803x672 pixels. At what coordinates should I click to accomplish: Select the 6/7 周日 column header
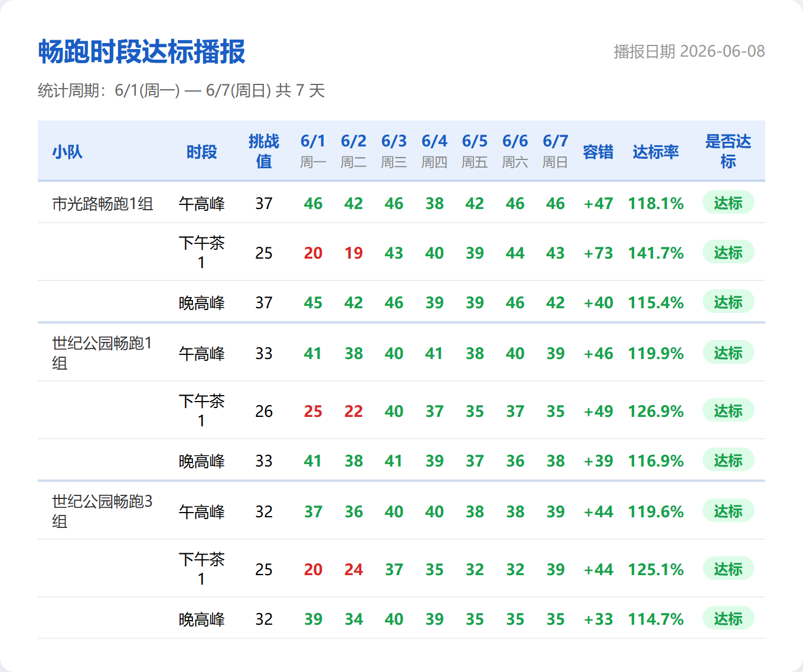coord(556,151)
